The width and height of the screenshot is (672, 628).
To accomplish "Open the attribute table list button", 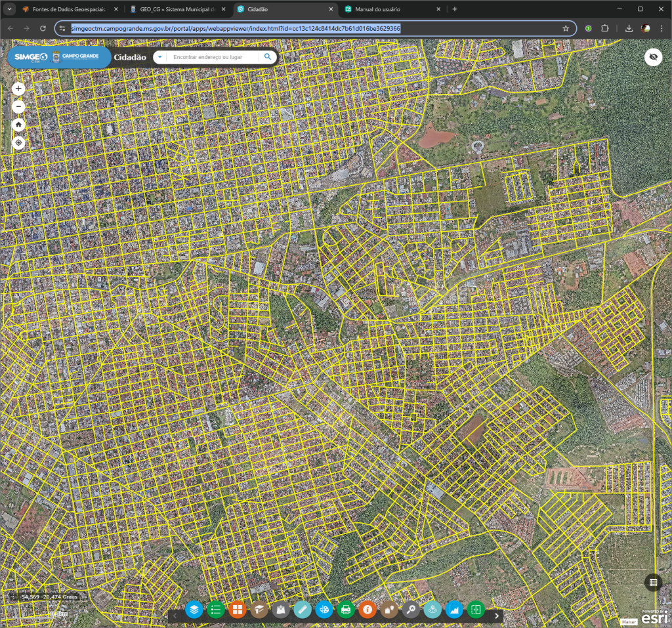I will (x=653, y=582).
